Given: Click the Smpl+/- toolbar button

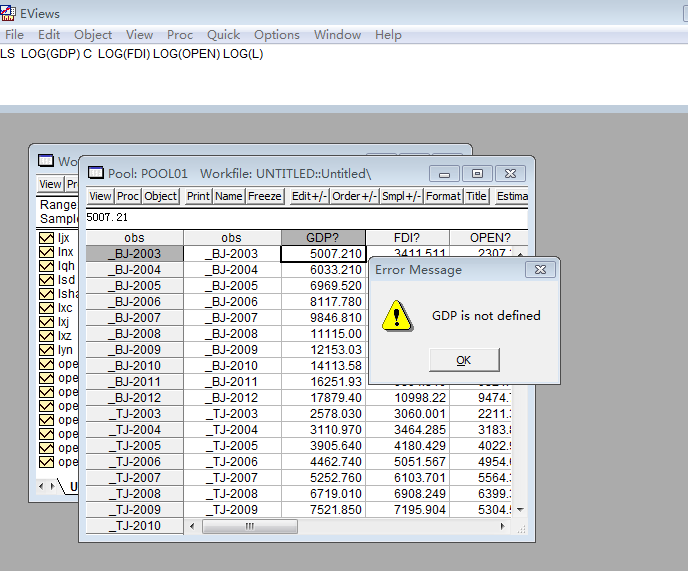Looking at the screenshot, I should coord(401,197).
